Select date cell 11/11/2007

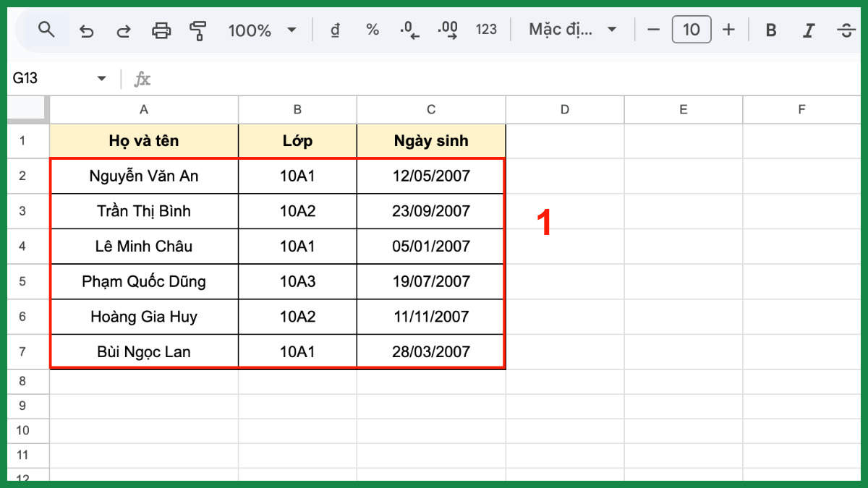(431, 317)
